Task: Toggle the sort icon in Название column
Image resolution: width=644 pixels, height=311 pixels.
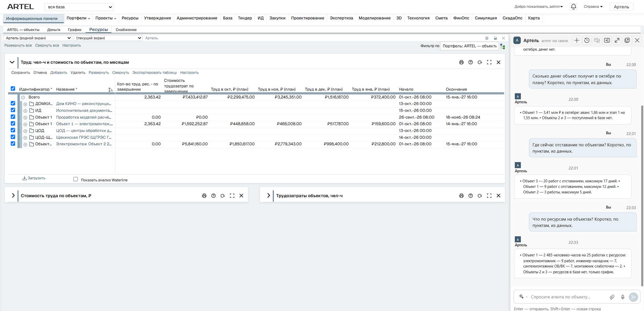Action: coord(110,89)
